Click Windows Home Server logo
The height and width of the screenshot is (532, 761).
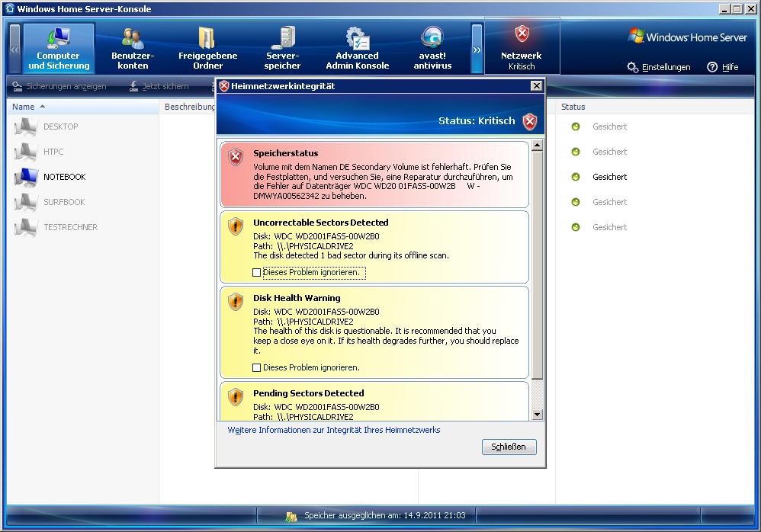[x=687, y=37]
